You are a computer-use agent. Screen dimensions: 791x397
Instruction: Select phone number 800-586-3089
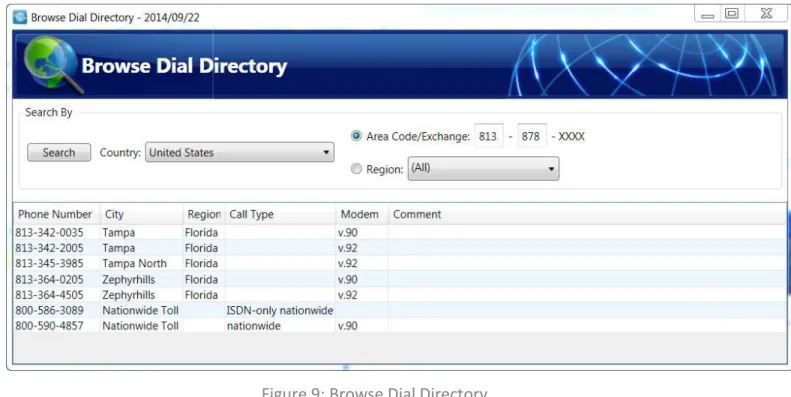point(49,310)
